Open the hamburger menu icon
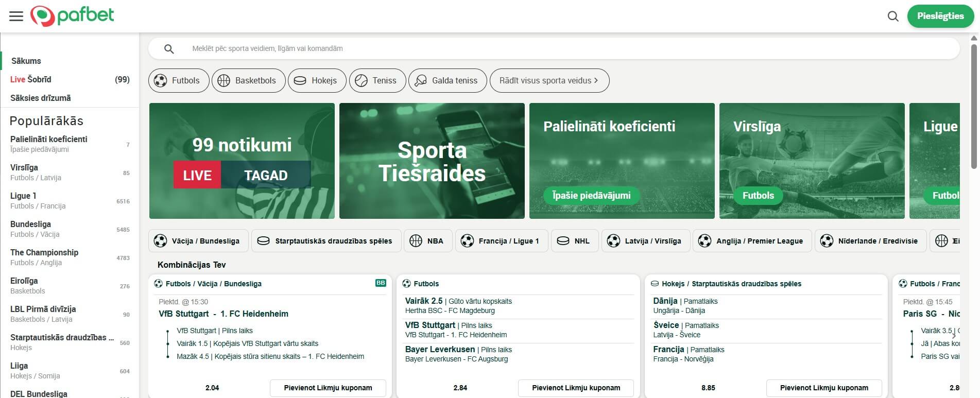 click(16, 16)
